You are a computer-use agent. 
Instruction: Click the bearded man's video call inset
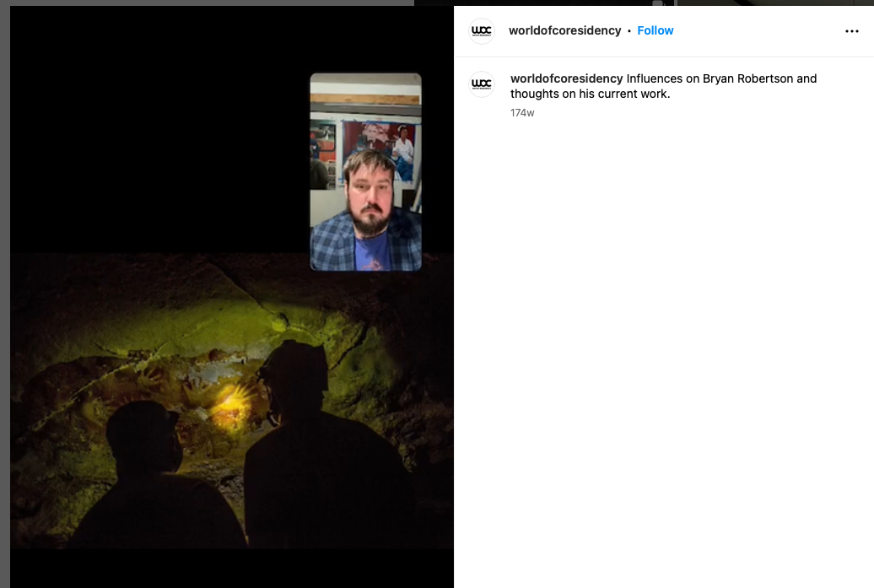[365, 172]
